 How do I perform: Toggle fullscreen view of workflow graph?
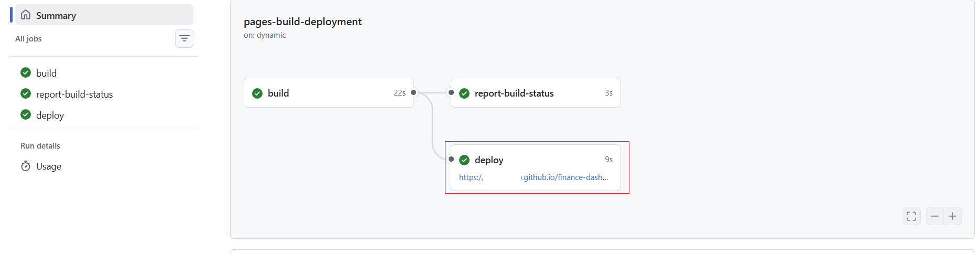pos(911,216)
